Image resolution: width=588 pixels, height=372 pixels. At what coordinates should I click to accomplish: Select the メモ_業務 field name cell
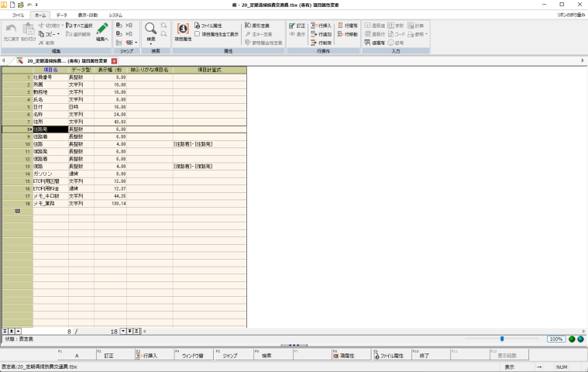click(50, 203)
